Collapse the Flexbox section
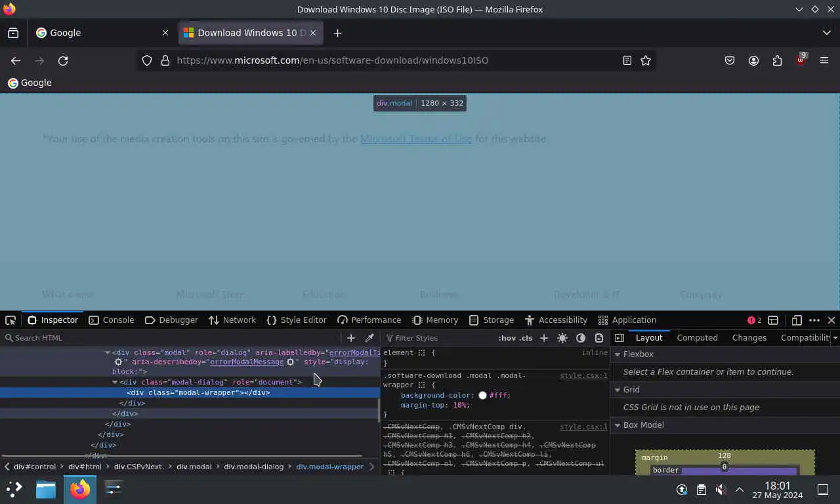The height and width of the screenshot is (504, 840). click(x=618, y=354)
